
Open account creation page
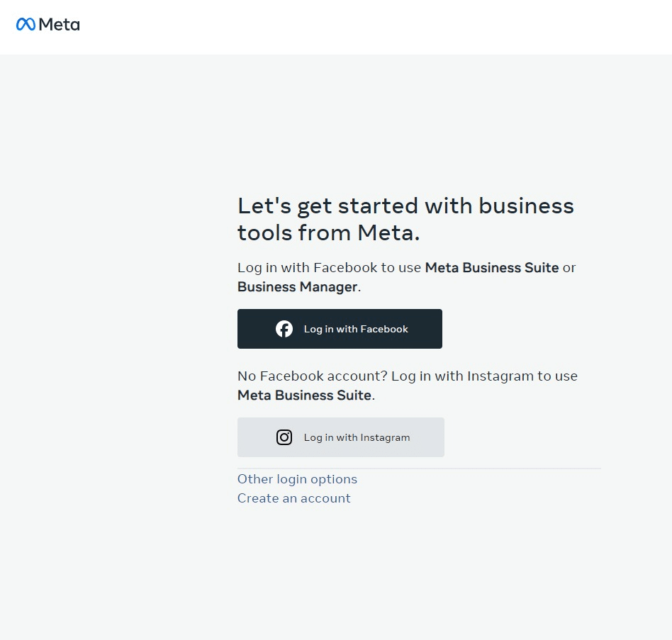293,498
